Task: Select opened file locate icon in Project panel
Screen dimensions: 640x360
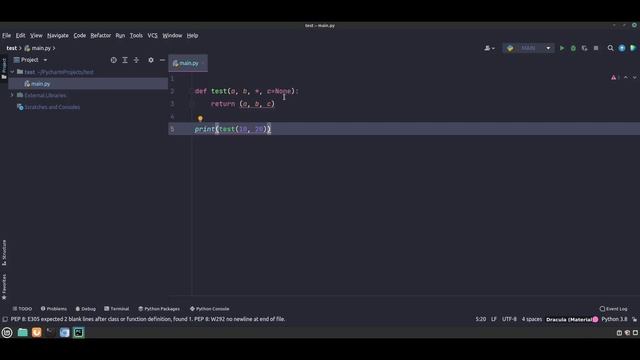Action: point(113,60)
